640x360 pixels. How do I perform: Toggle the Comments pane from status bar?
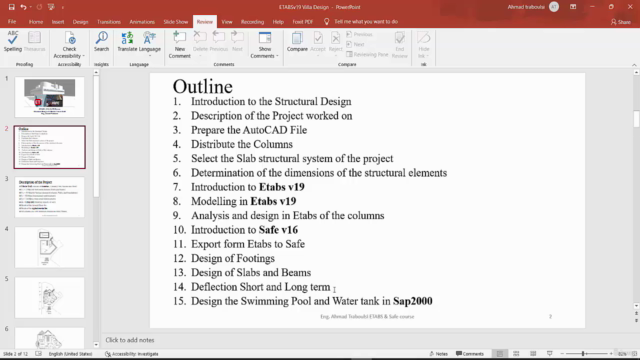[470, 354]
